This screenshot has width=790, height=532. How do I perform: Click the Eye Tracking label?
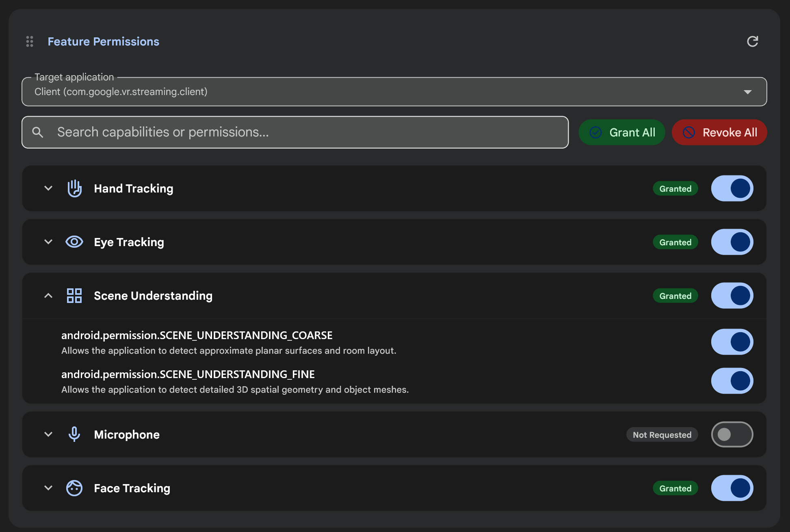pos(129,242)
